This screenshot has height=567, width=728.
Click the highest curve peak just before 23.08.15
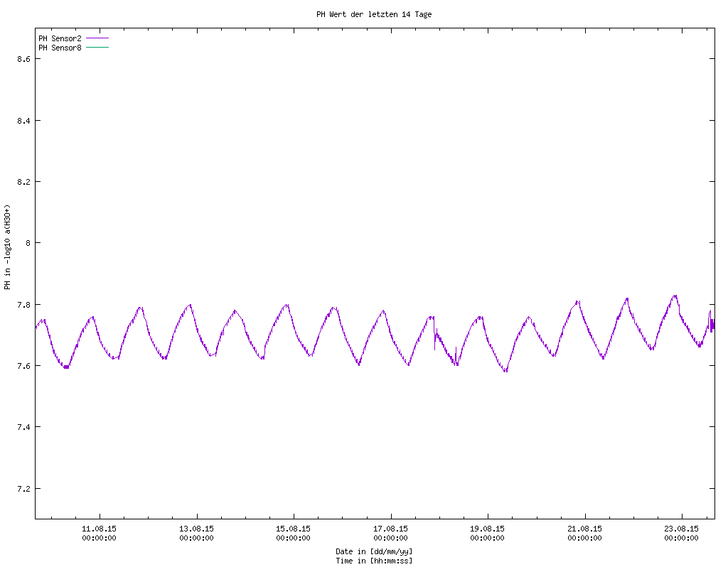[x=675, y=296]
